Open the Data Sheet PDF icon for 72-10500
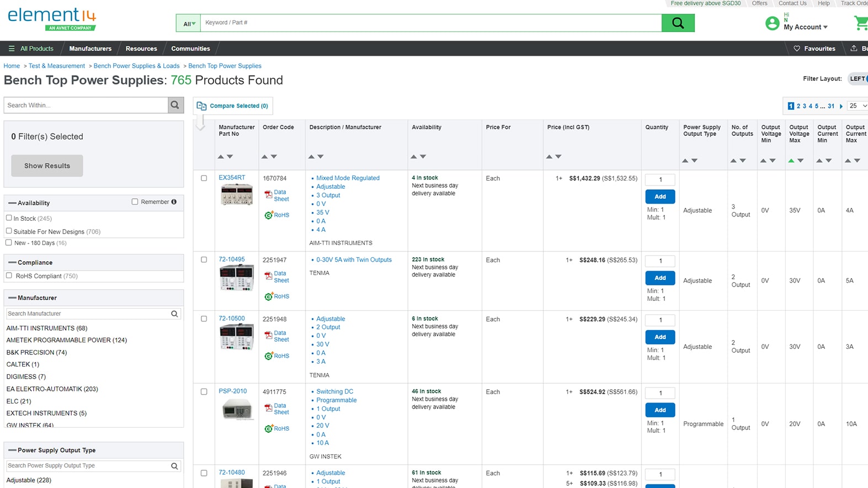 pyautogui.click(x=269, y=336)
